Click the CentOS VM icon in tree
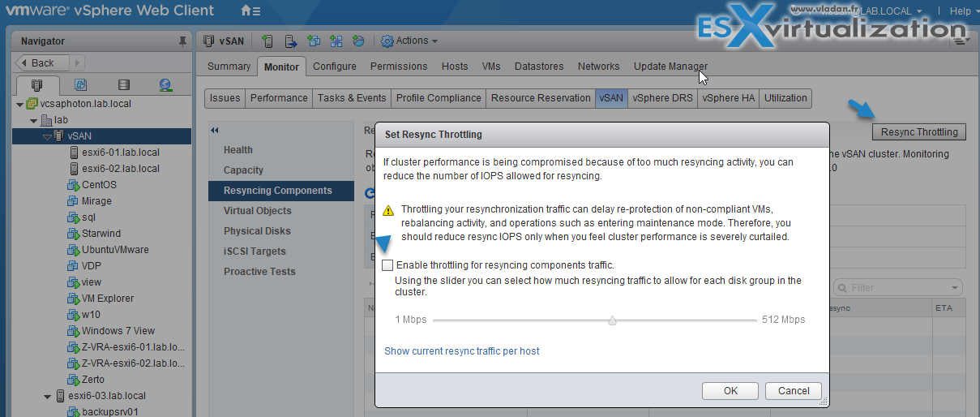 tap(74, 185)
